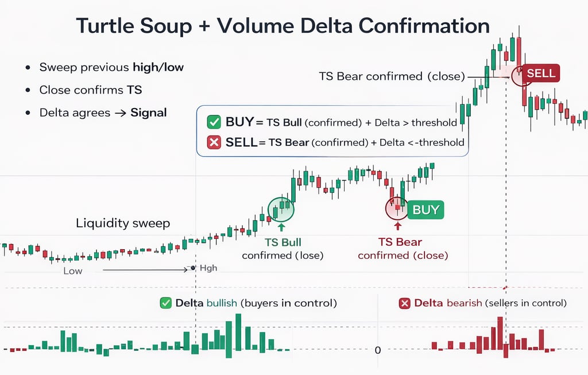Click the red X beside SELL rule
This screenshot has height=375, width=588.
(214, 142)
